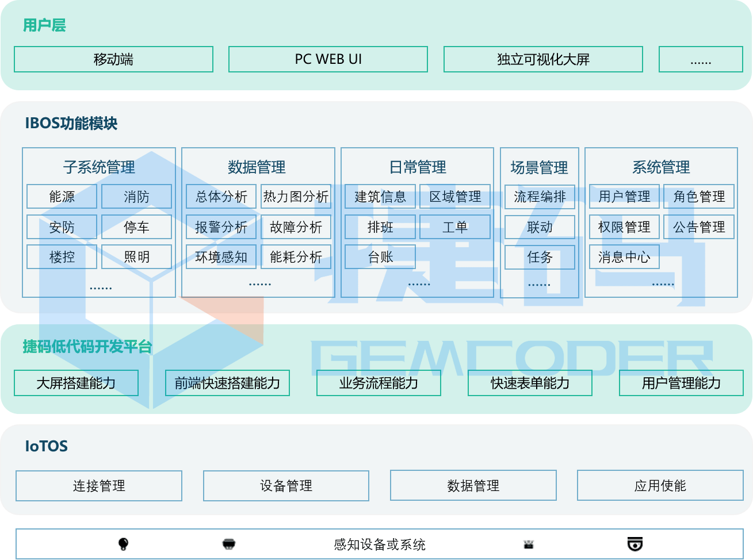Open the 联动 box

point(540,227)
